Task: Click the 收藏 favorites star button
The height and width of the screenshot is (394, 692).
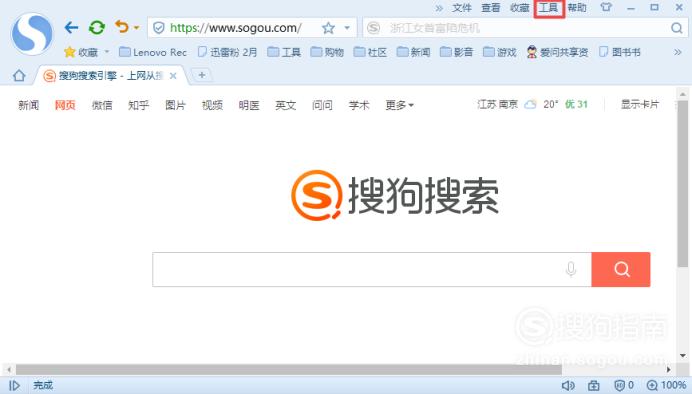Action: [81, 53]
